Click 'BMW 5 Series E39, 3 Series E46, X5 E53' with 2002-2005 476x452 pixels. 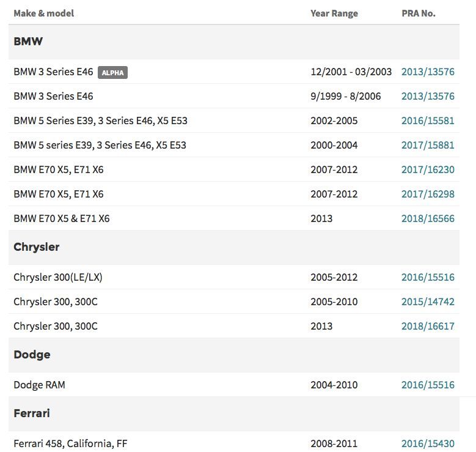[100, 120]
